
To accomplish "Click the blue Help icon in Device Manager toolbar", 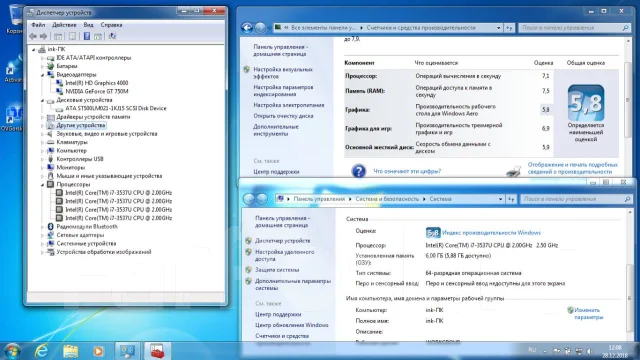I will (x=87, y=36).
